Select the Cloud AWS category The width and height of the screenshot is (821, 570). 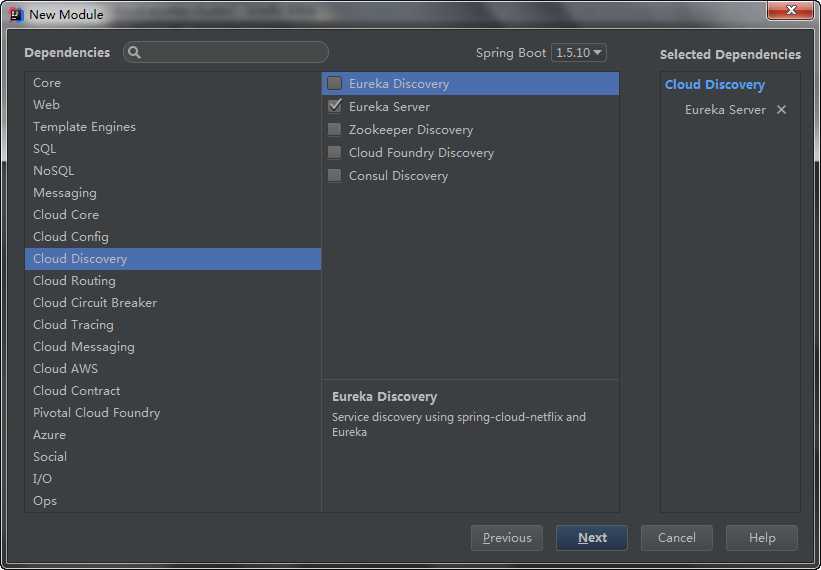(x=173, y=368)
